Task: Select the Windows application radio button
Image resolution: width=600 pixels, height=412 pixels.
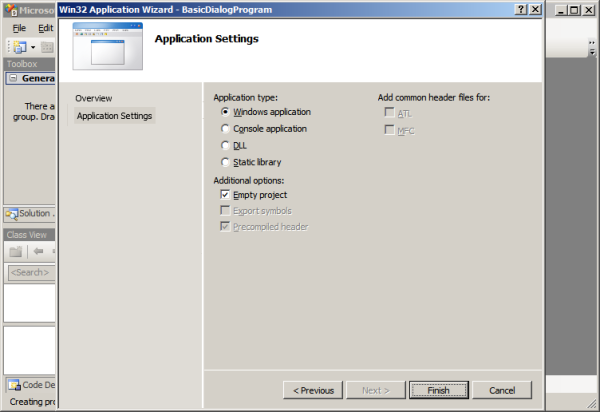Action: [225, 112]
